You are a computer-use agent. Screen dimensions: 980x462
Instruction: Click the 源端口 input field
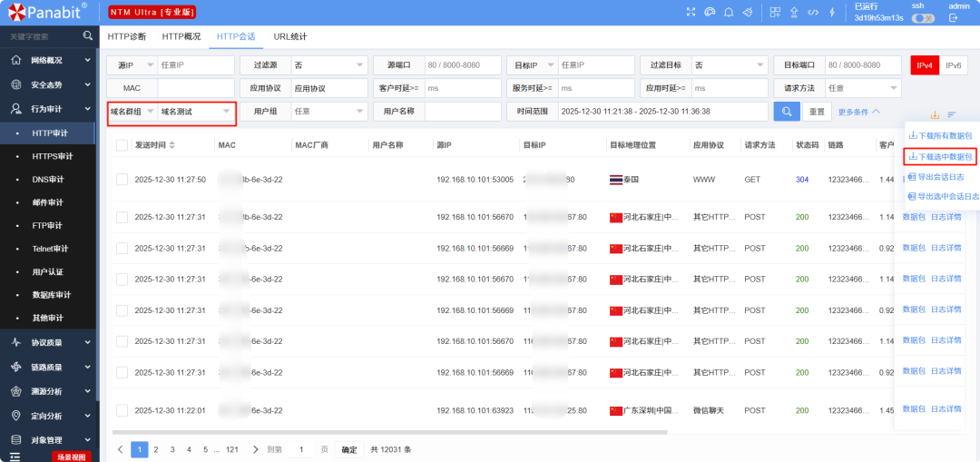tap(463, 65)
